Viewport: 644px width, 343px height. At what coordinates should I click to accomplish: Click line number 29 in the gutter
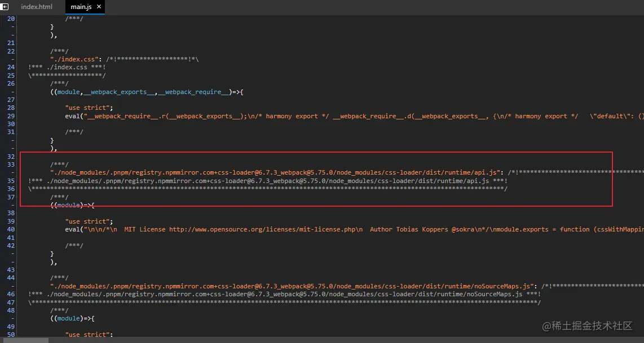(x=11, y=116)
